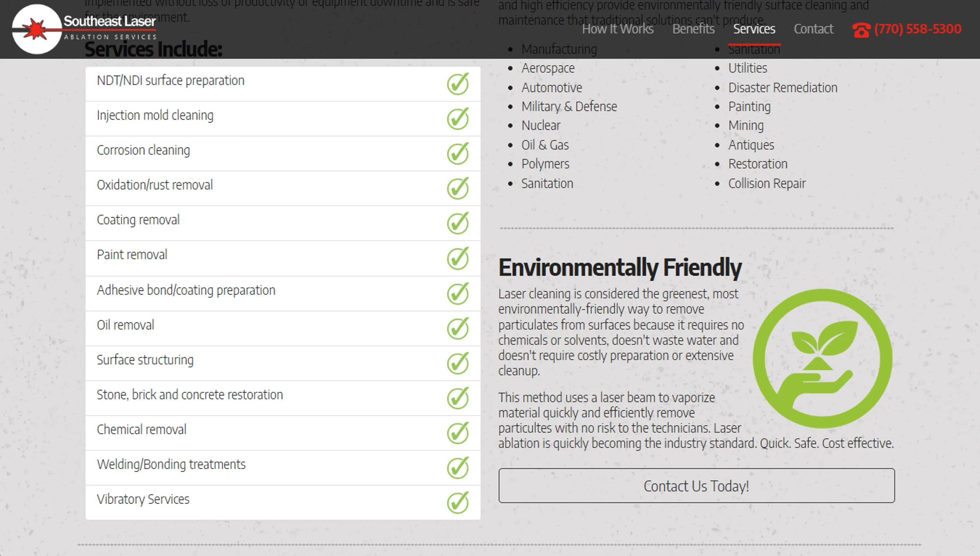The image size is (980, 556).
Task: Click the checkmark next to Injection mold cleaning
Action: (x=458, y=119)
